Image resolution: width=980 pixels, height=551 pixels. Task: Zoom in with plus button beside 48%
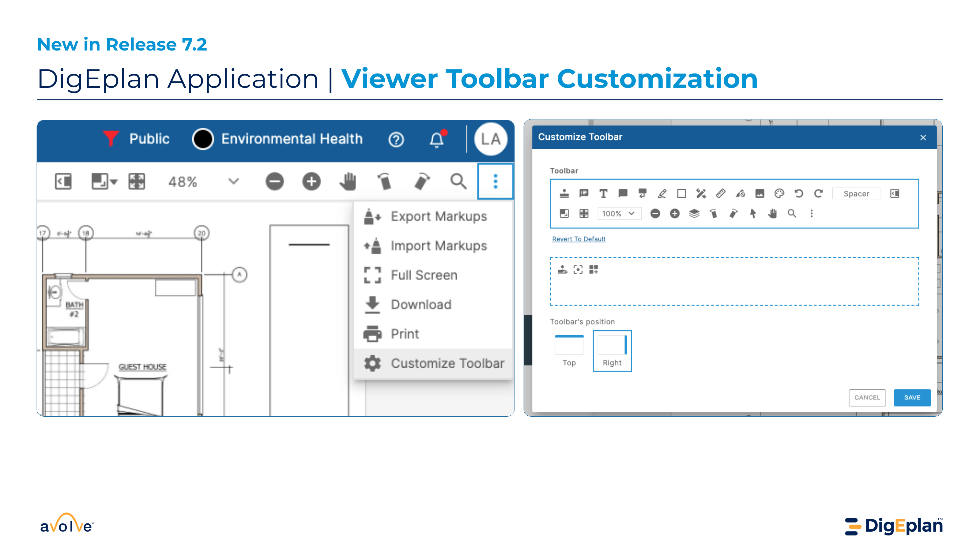click(311, 182)
